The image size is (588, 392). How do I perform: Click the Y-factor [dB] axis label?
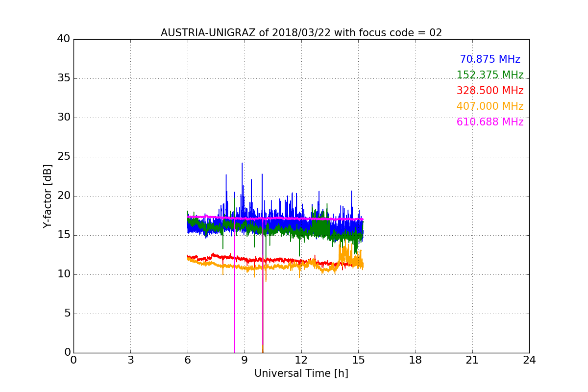point(48,196)
